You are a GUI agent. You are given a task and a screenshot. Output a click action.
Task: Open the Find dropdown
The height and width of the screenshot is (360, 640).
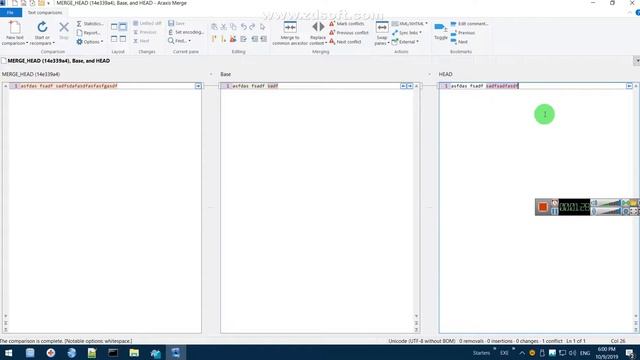tap(179, 41)
